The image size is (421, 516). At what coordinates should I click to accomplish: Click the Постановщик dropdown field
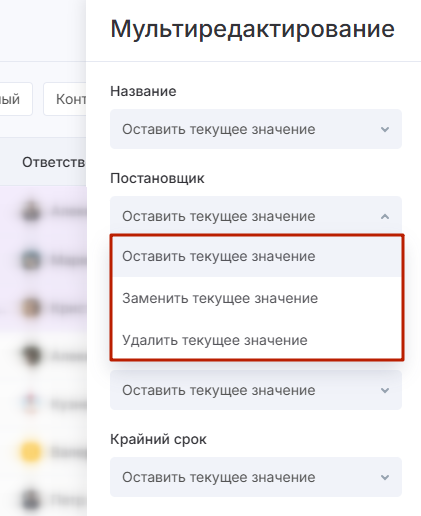point(256,216)
